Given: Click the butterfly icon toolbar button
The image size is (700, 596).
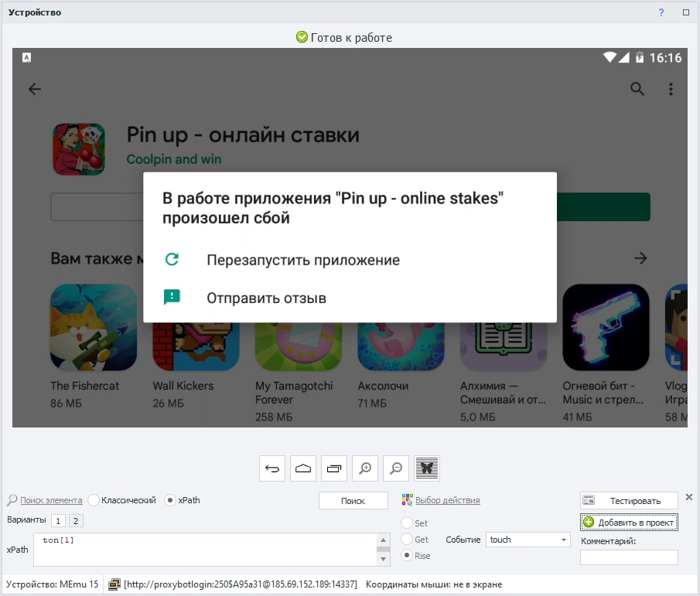Looking at the screenshot, I should 427,468.
